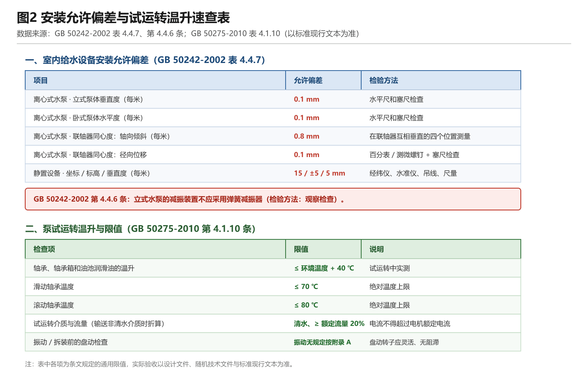Click the red 第 4.4.6 条 note box
Viewport: 588px width, 378px height.
(x=273, y=199)
